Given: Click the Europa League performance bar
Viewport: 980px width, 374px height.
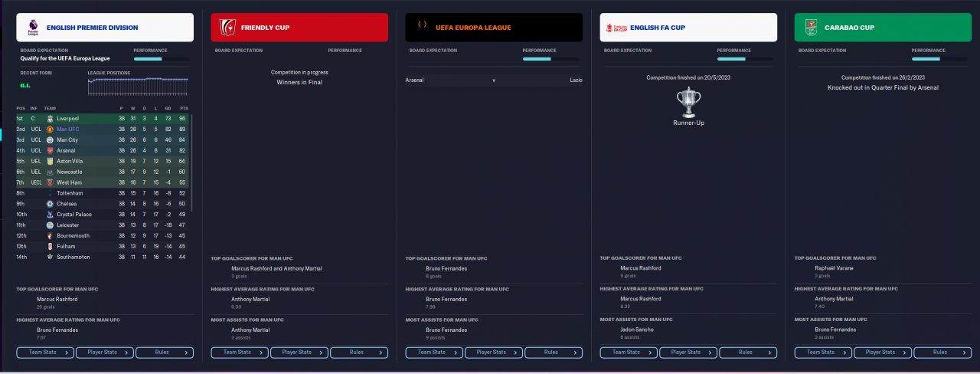Looking at the screenshot, I should coord(550,59).
